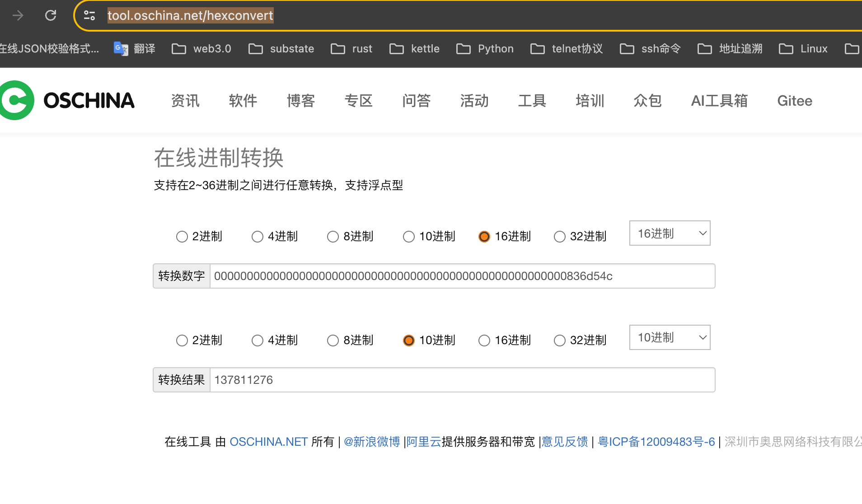This screenshot has height=504, width=862.
Task: Select target 32进制 radio button
Action: click(x=559, y=341)
